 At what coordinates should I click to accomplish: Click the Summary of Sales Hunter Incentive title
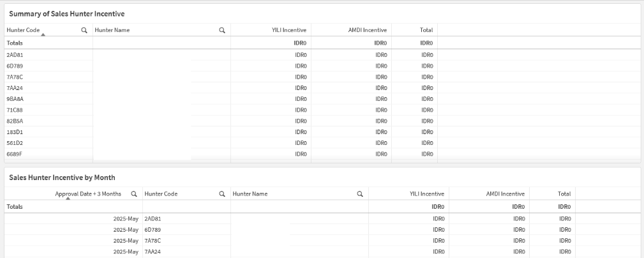66,13
